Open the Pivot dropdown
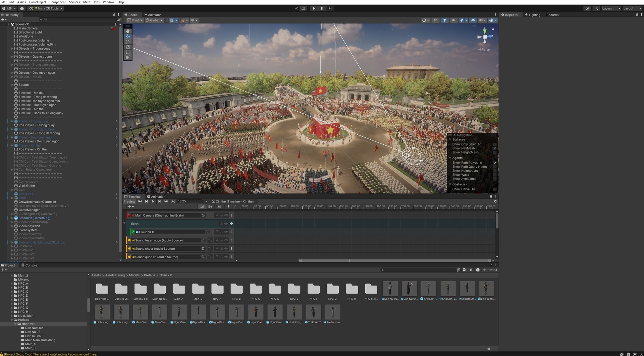The height and width of the screenshot is (356, 644). (x=135, y=20)
